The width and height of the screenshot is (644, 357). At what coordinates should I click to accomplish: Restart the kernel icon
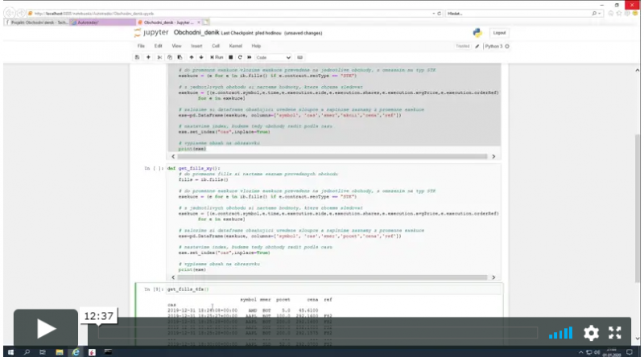point(240,57)
